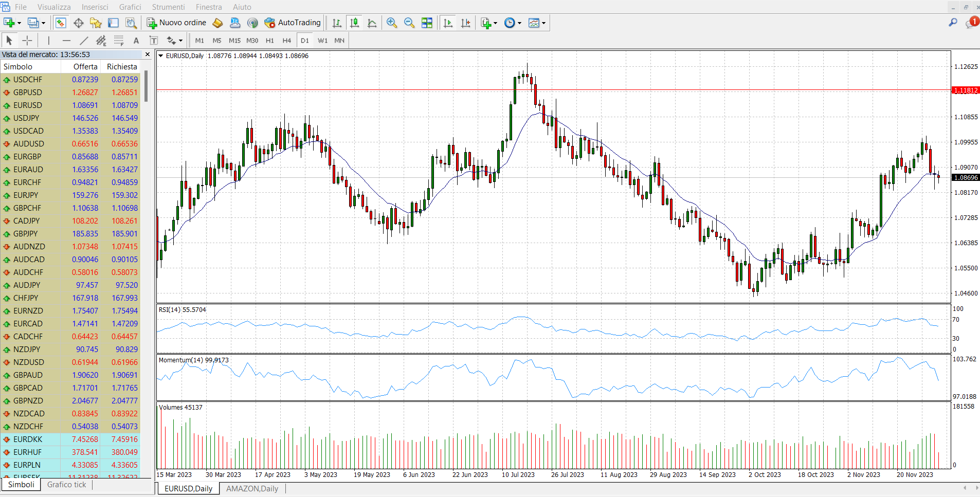This screenshot has width=980, height=497.
Task: Click the zoom in magnifier icon
Action: (x=392, y=23)
